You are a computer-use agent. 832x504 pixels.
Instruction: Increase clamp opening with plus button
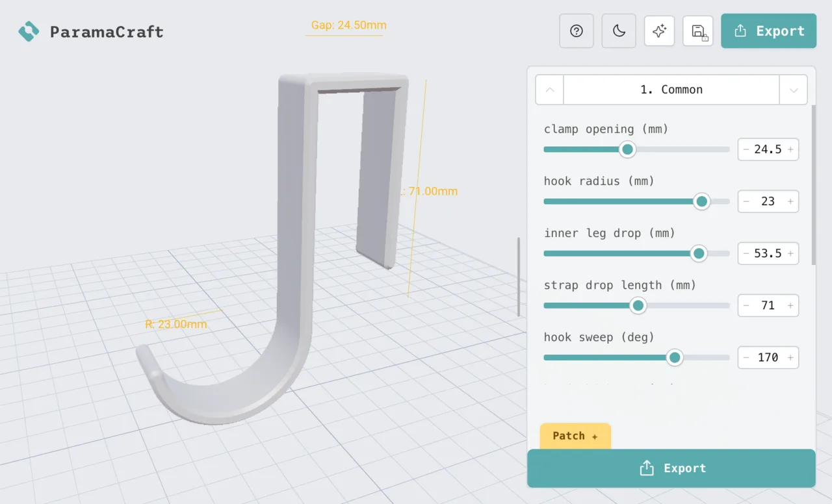pos(790,149)
